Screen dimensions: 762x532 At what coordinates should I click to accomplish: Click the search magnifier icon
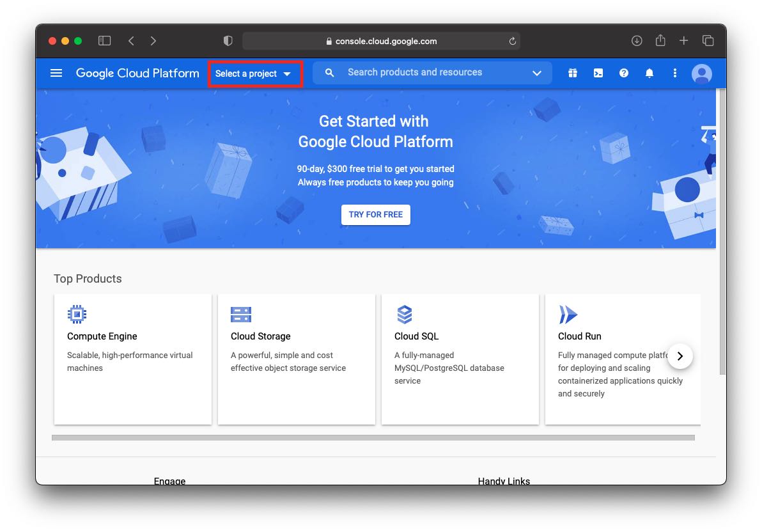point(329,72)
